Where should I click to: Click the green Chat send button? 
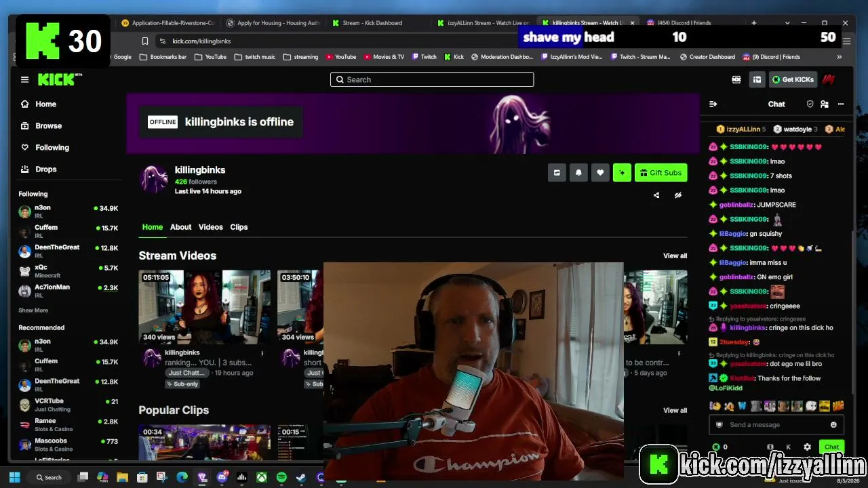[x=832, y=447]
